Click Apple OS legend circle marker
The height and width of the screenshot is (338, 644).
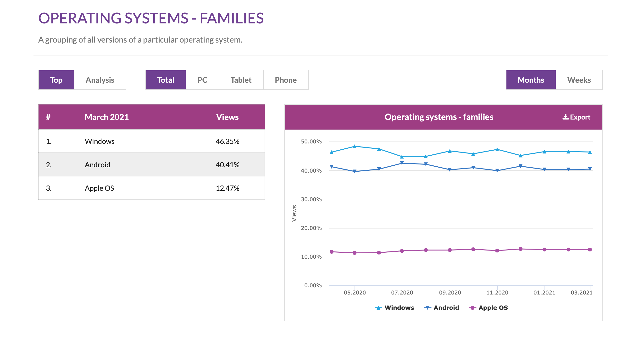click(472, 308)
